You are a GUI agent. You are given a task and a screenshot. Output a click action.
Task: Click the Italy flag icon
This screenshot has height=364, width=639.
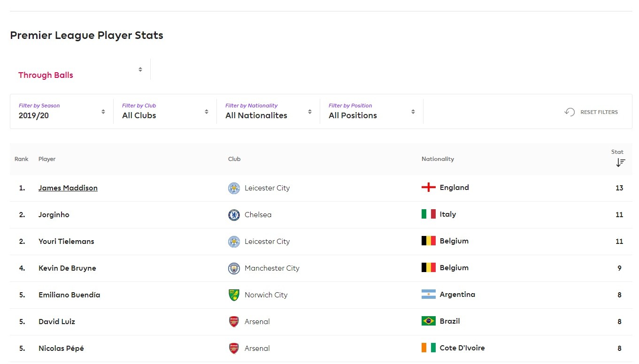point(429,214)
